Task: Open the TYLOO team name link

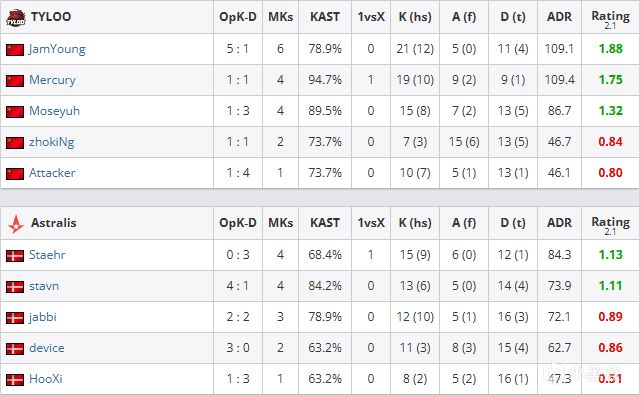Action: (51, 17)
